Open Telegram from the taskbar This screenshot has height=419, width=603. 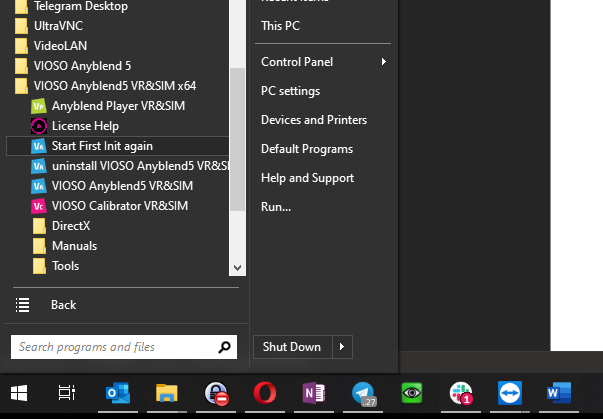[362, 394]
